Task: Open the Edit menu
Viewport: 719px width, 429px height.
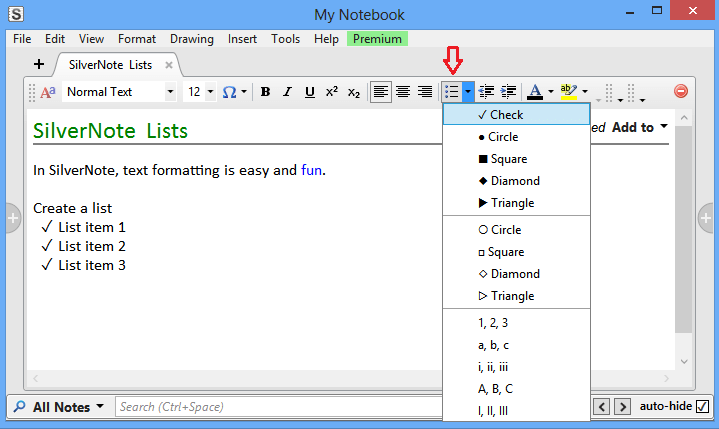Action: coord(55,39)
